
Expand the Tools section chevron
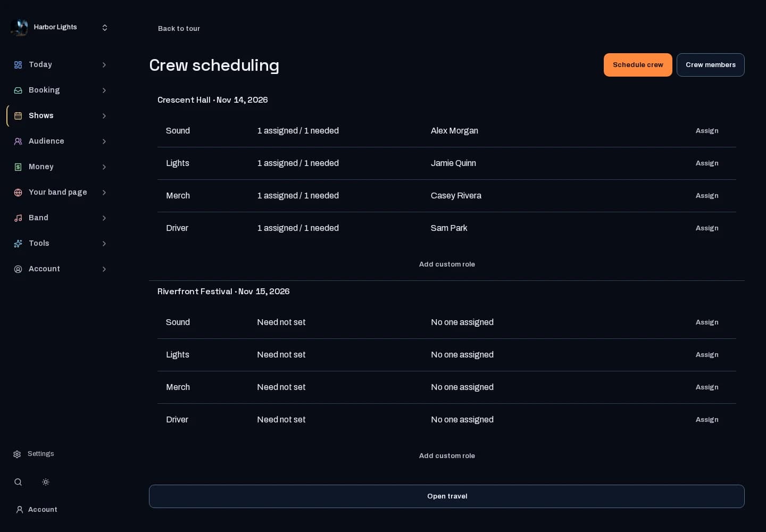point(104,244)
